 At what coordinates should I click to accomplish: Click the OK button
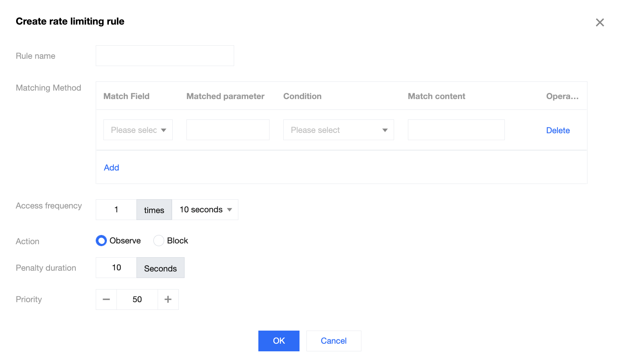(279, 341)
